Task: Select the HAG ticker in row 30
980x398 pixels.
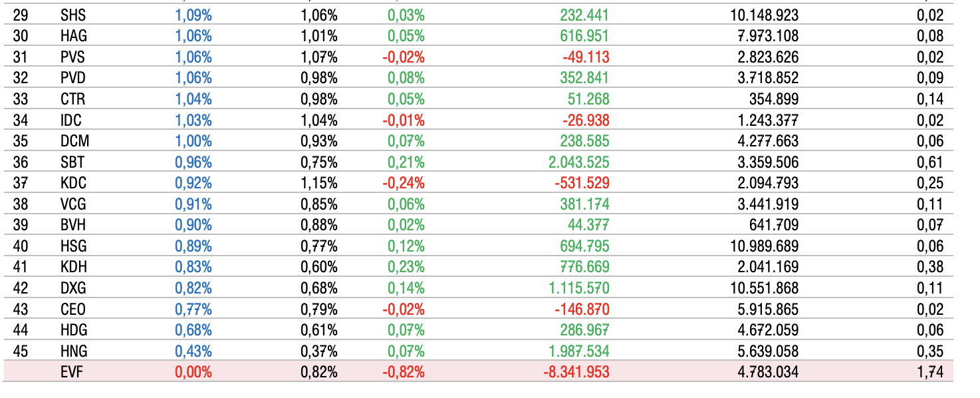Action: [73, 37]
